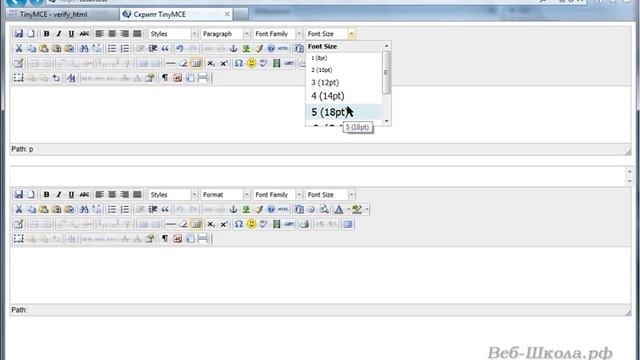This screenshot has width=640, height=360.
Task: Close the Скрипт TinyMCE browser tab
Action: coord(227,14)
